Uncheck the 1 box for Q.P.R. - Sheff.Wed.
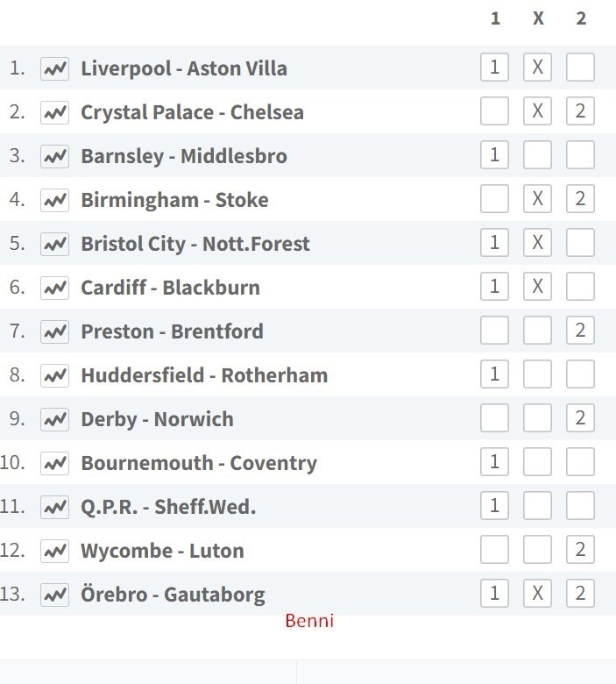Viewport: 616px width, 684px height. coord(494,506)
